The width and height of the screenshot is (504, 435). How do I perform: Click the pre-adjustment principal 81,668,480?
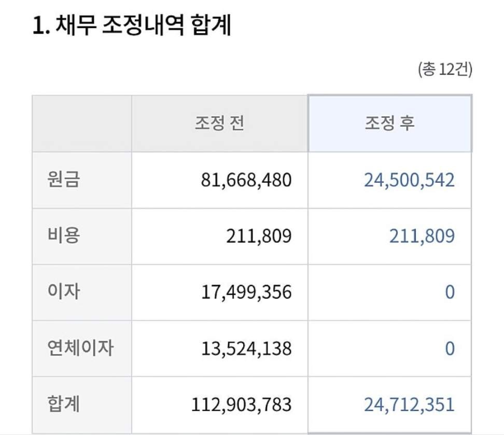tap(246, 180)
